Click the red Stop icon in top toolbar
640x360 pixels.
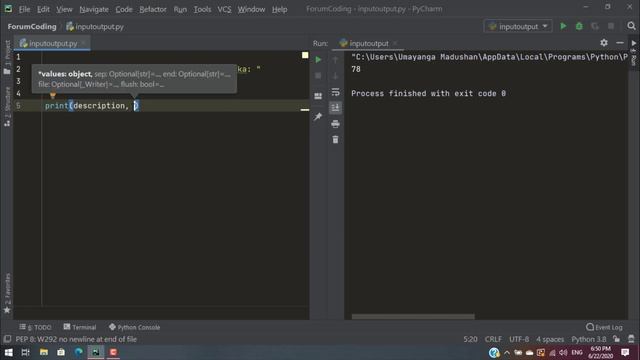[x=611, y=26]
